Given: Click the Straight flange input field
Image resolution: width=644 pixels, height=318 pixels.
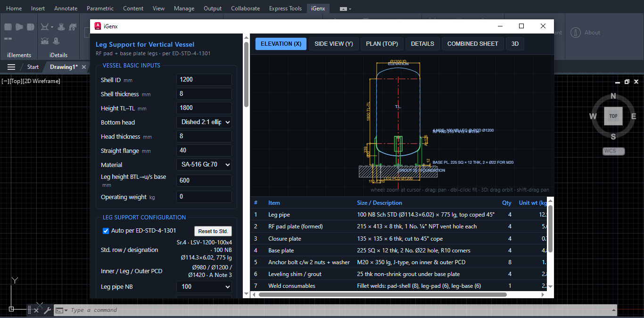Looking at the screenshot, I should (204, 151).
